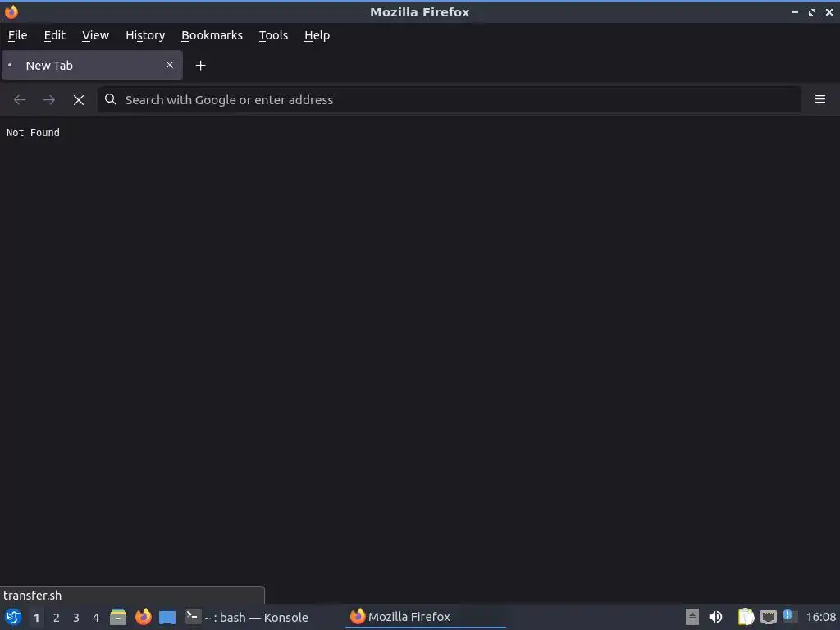Switch to virtual desktop 4
The image size is (840, 630).
(96, 618)
